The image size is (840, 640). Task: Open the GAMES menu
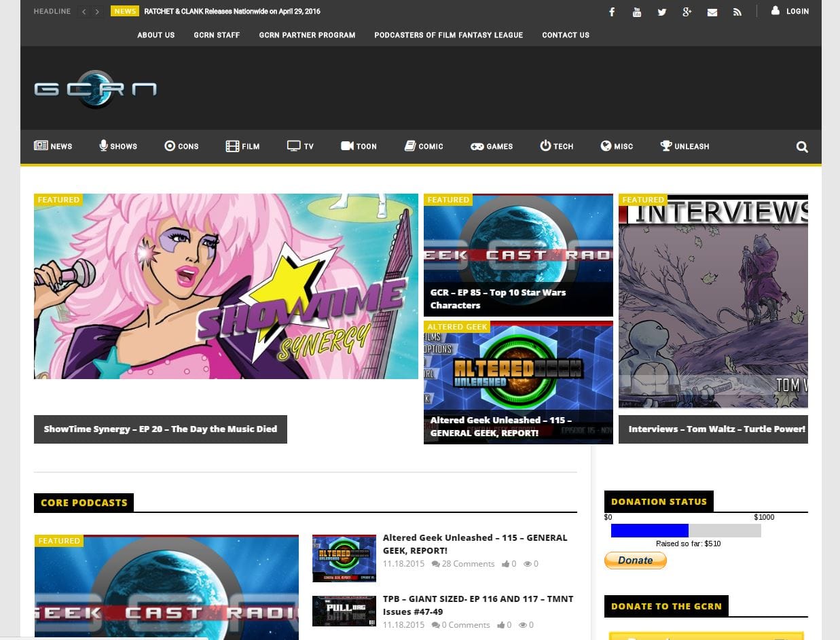pos(492,146)
